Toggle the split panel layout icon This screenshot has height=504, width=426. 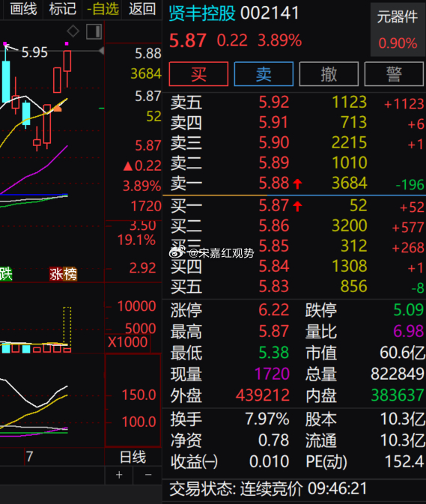tap(94, 31)
